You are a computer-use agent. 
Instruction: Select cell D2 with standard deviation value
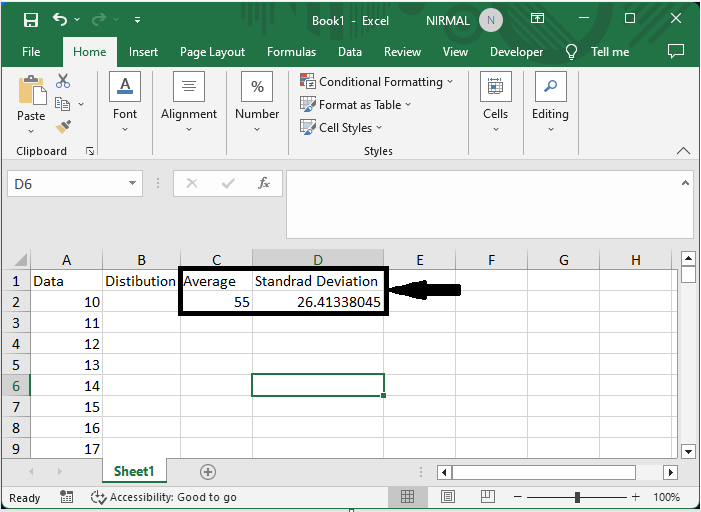pos(317,302)
